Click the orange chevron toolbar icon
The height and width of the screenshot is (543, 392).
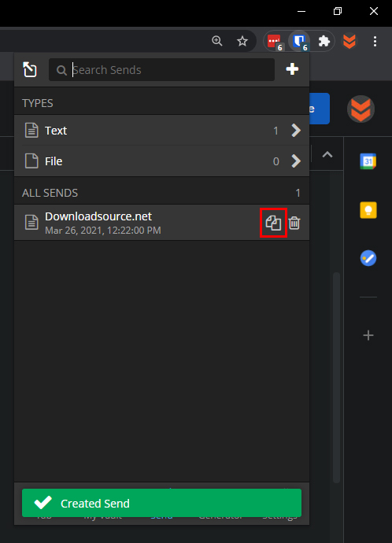point(349,41)
